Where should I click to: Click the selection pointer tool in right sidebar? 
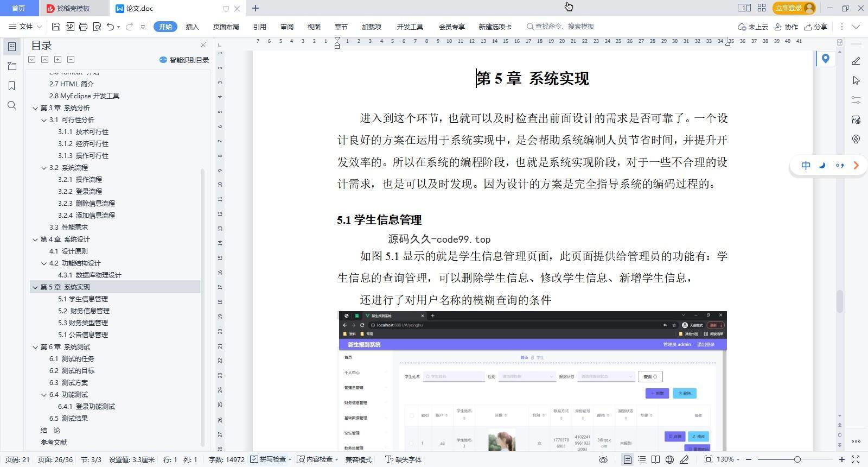click(856, 80)
